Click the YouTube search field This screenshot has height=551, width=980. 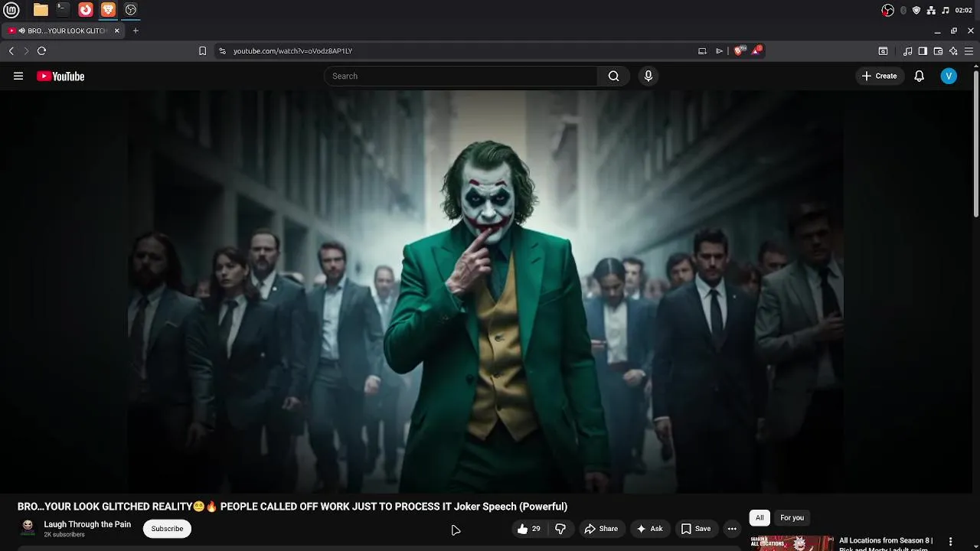(462, 76)
